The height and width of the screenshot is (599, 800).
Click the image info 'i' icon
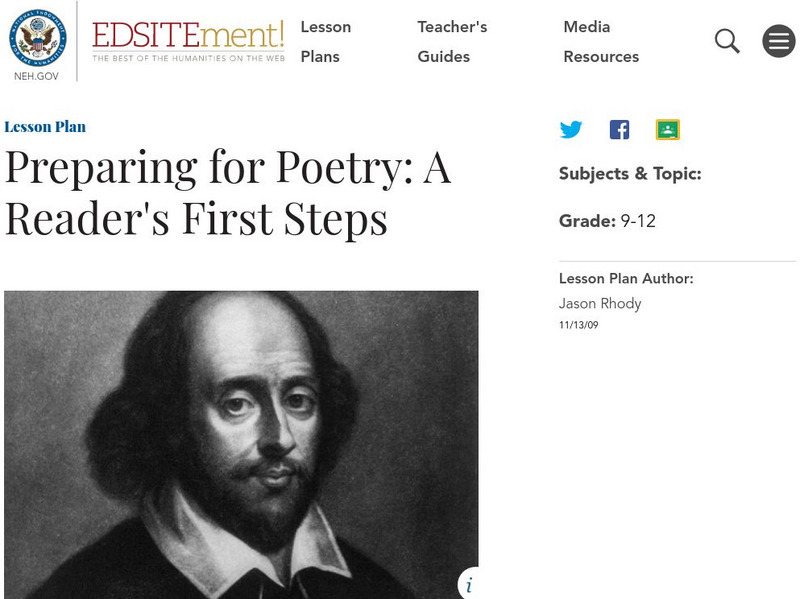(468, 585)
